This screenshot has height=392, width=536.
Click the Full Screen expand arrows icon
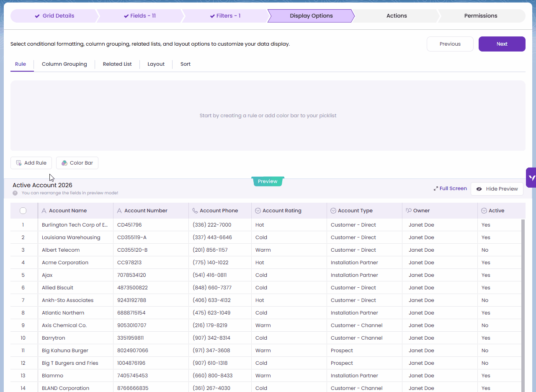click(x=436, y=189)
